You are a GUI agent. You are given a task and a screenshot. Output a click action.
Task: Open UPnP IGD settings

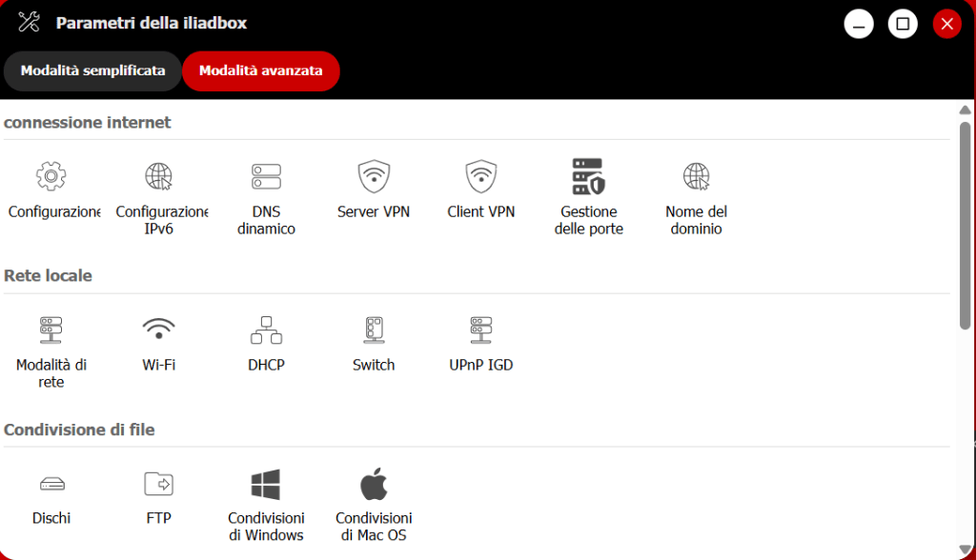click(x=480, y=330)
